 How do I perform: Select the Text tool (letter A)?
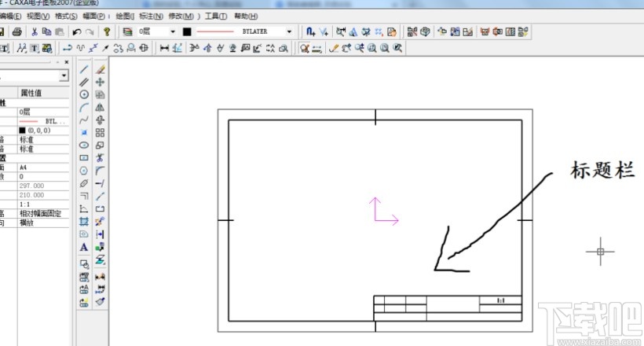click(x=84, y=247)
